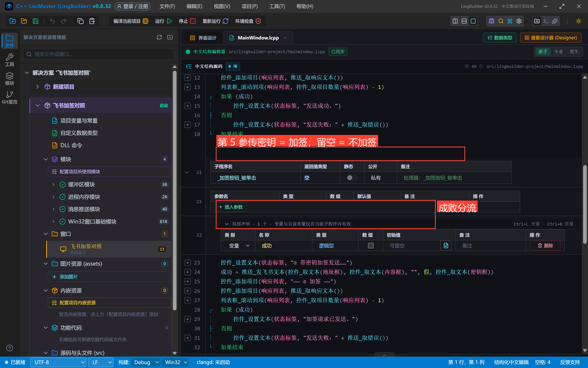
Task: Open the 工具(T) menu
Action: point(277,6)
